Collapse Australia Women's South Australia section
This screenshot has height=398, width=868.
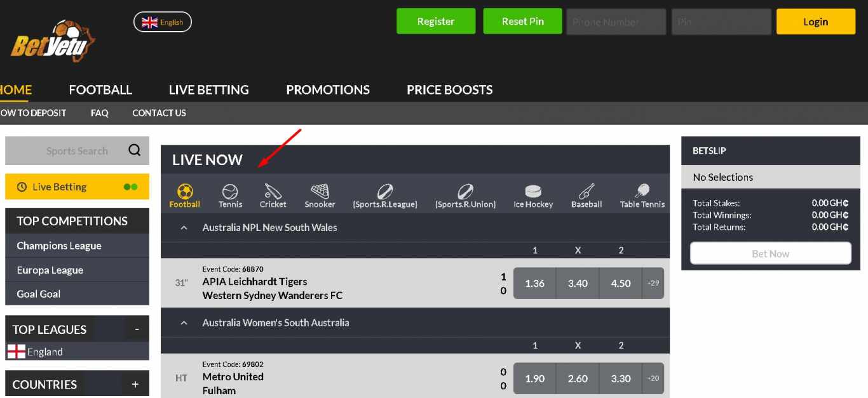click(184, 323)
